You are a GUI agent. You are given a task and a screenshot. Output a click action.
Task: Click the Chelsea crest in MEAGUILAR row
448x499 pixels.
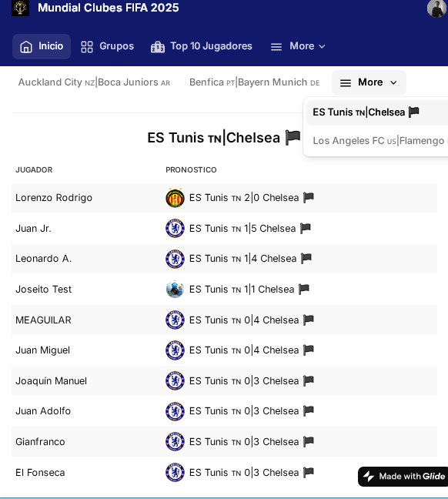tap(175, 320)
